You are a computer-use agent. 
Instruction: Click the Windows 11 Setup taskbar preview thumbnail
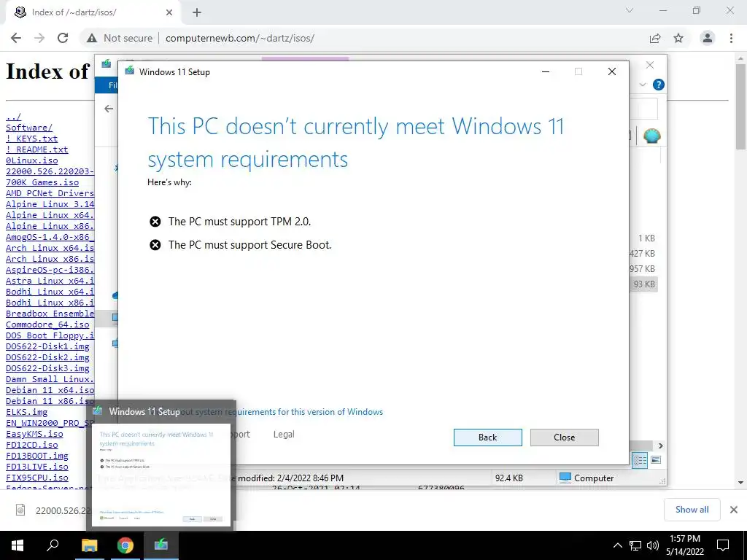(161, 475)
